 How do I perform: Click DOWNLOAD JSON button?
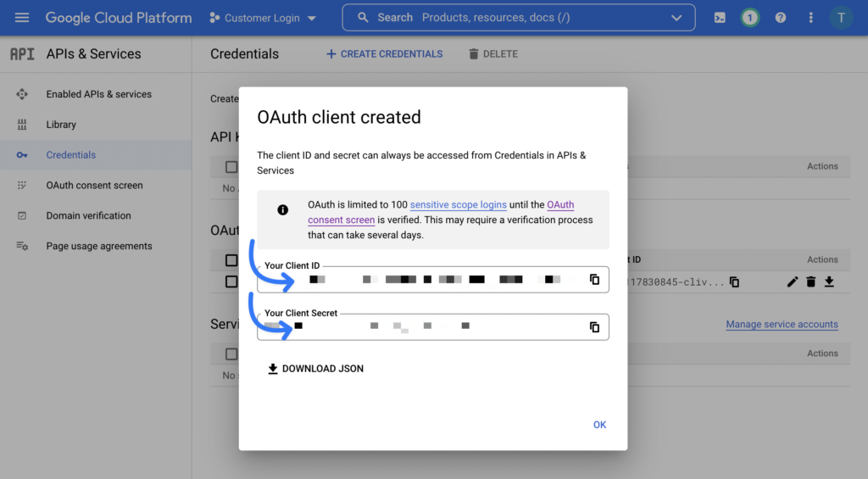click(315, 369)
